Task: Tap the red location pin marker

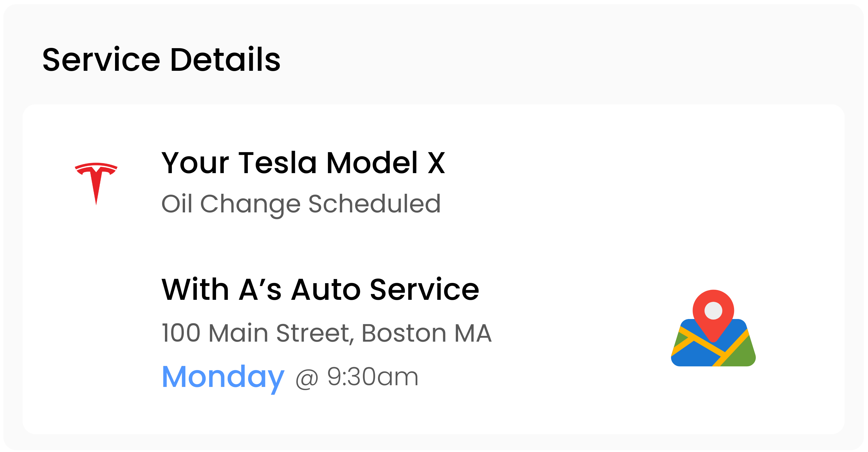Action: point(713,316)
